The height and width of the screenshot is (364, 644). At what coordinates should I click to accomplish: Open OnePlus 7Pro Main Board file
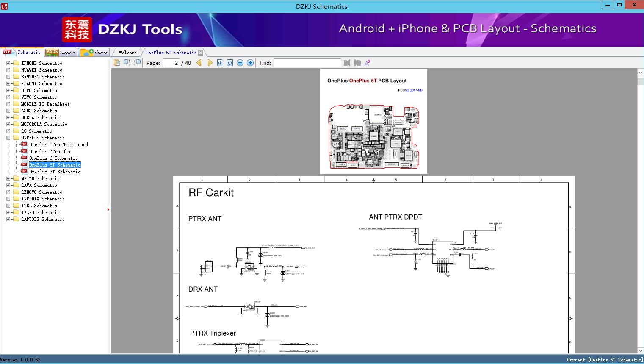tap(58, 144)
